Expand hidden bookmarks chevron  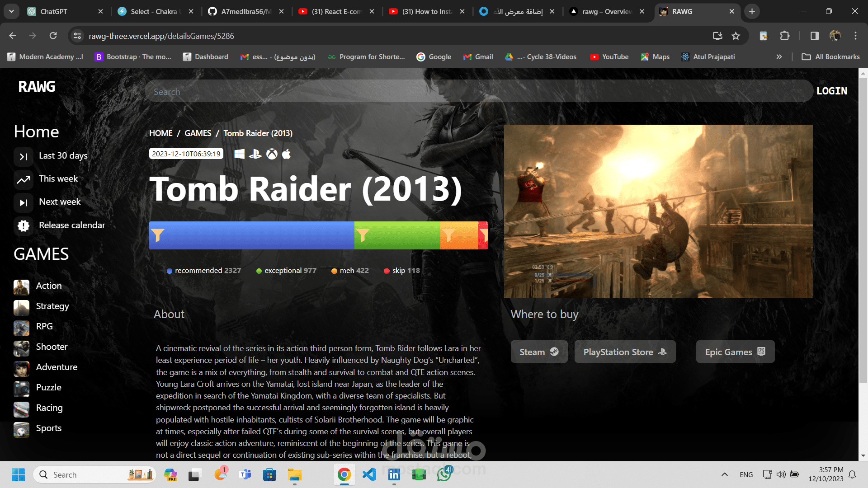(x=779, y=57)
